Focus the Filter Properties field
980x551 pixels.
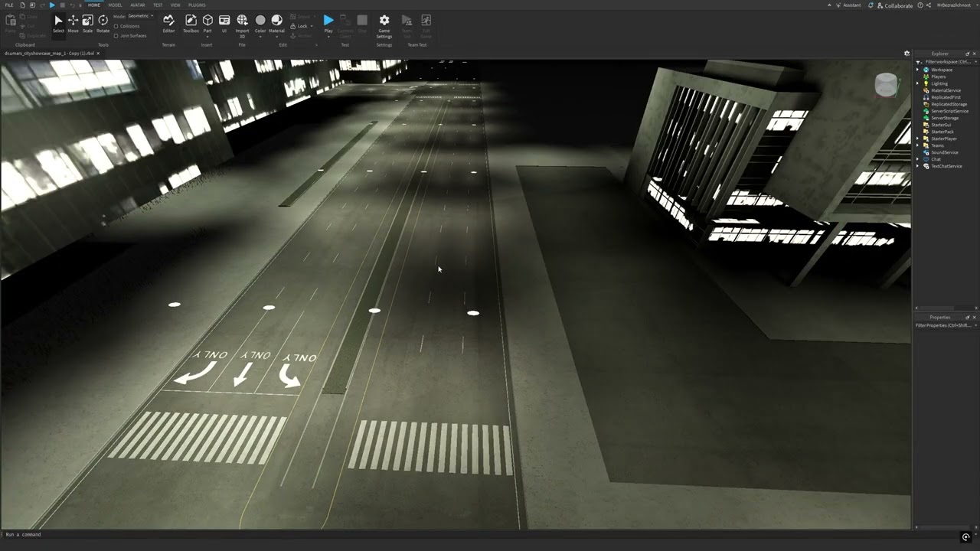pos(945,325)
